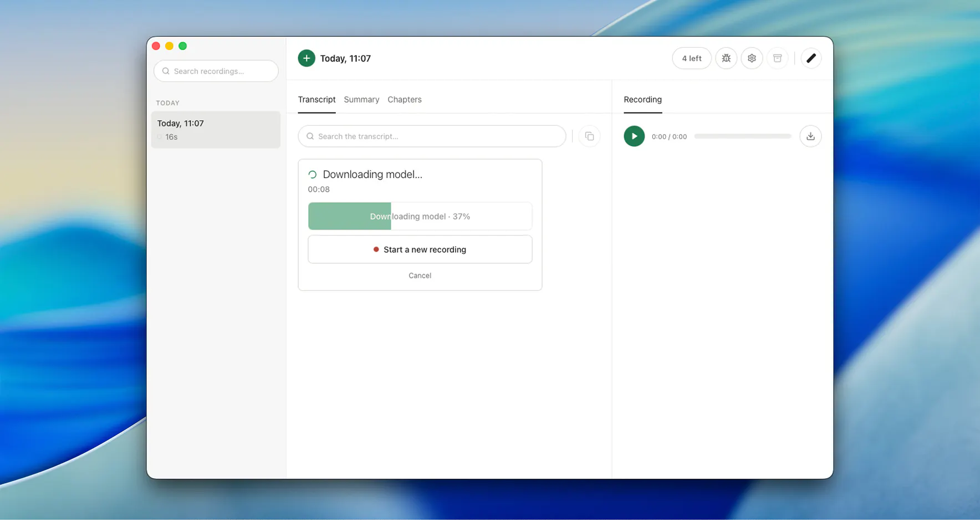Click the 16s duration label
This screenshot has width=980, height=522.
[171, 137]
